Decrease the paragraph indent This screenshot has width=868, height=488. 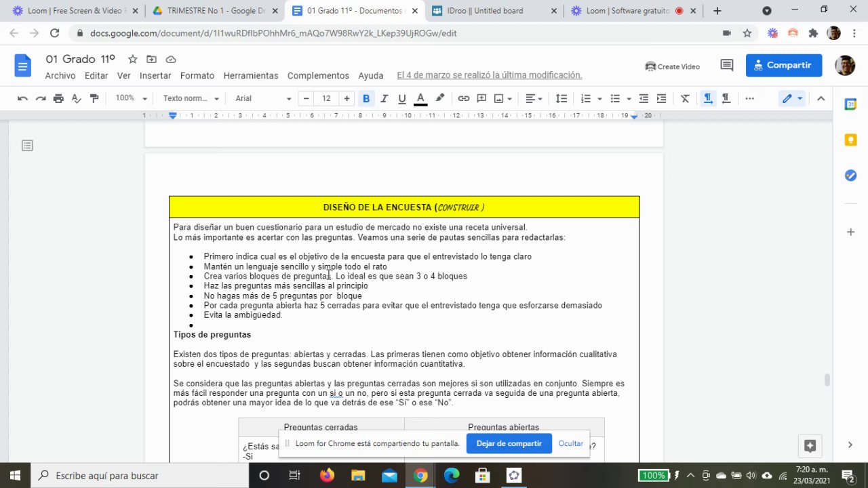point(644,98)
